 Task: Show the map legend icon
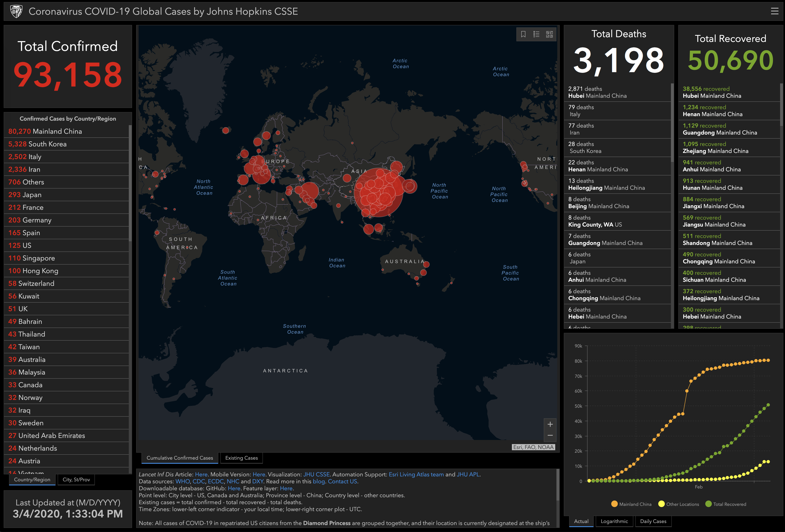pos(536,34)
